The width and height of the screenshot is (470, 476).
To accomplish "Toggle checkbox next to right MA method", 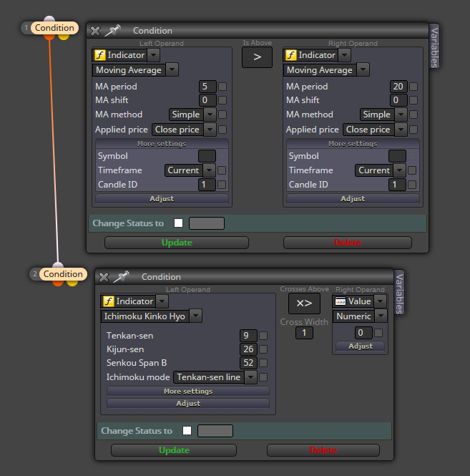I will click(413, 115).
